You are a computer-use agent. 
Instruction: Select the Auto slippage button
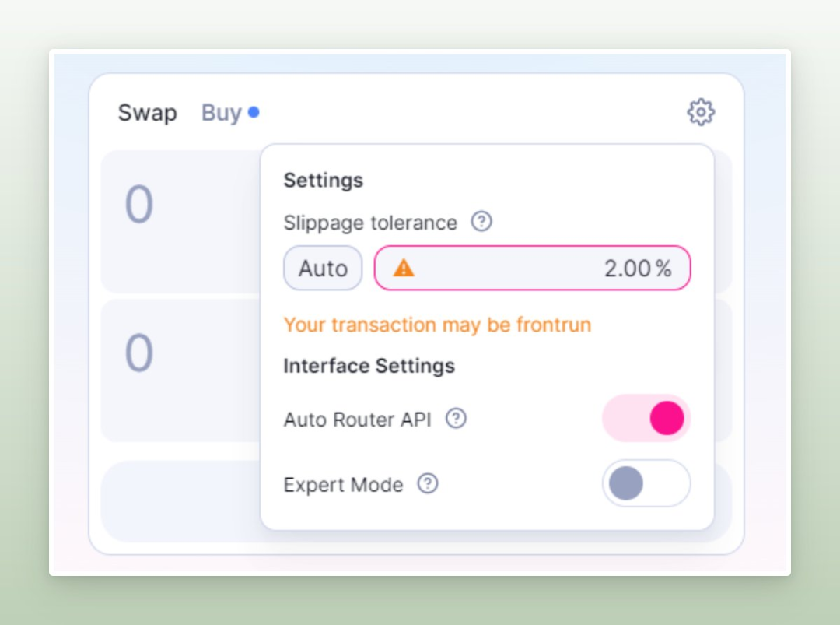[x=323, y=268]
